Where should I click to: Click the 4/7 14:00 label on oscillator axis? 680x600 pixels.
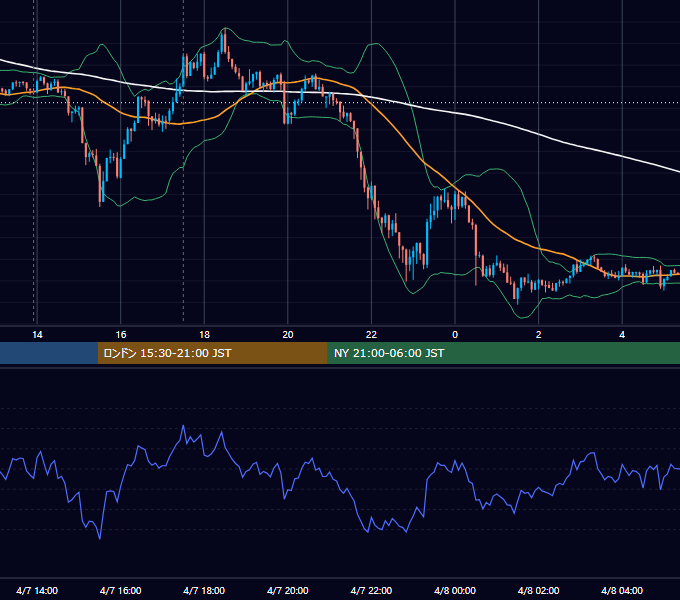click(37, 590)
